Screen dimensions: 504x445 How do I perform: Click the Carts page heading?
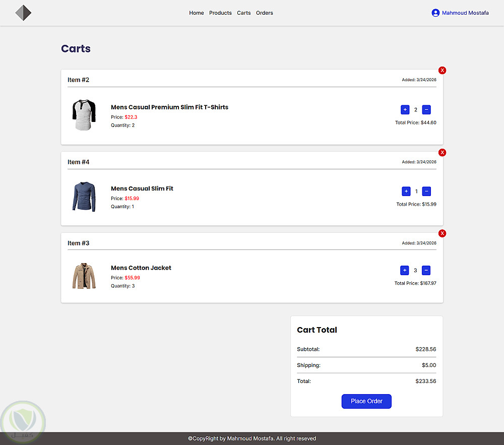[x=76, y=48]
